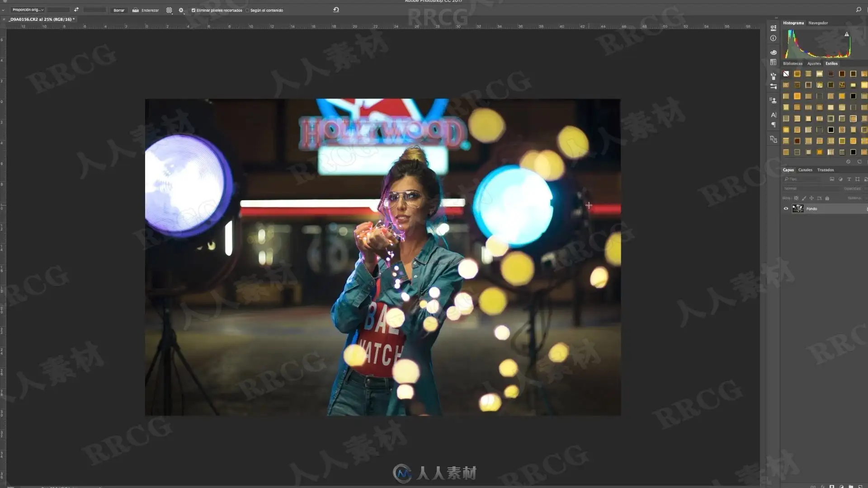Switch to the Ajustes tab
Viewport: 868px width, 488px height.
point(814,64)
